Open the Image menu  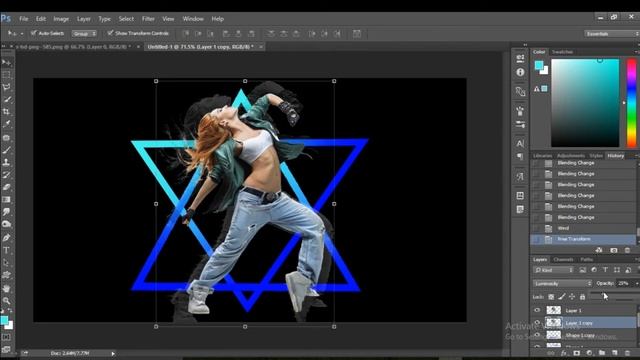[x=61, y=19]
